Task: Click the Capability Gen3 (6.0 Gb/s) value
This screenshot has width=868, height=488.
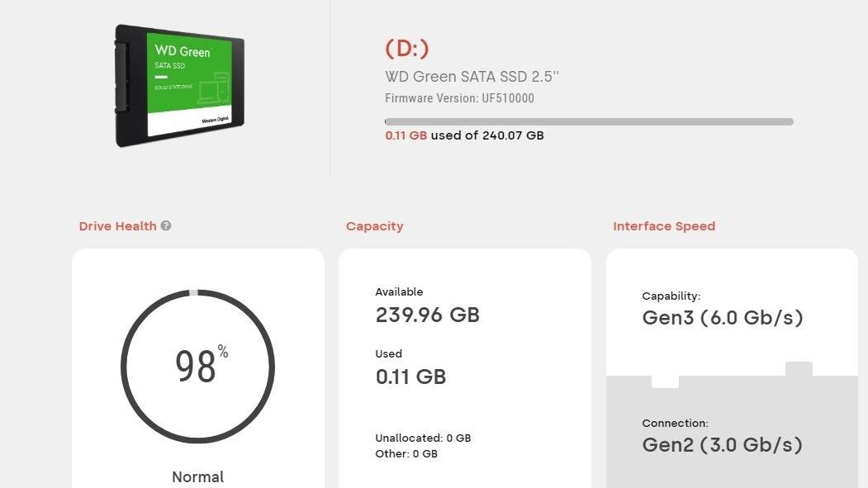Action: coord(722,318)
